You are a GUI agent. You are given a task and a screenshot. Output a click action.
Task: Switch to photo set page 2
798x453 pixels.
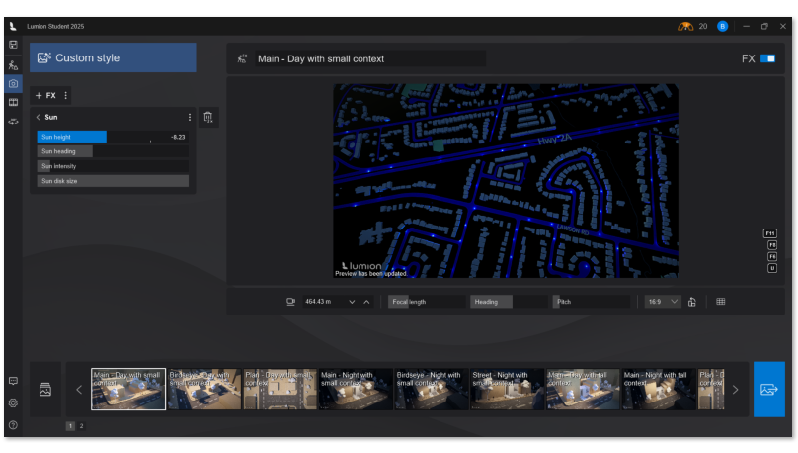(x=82, y=426)
